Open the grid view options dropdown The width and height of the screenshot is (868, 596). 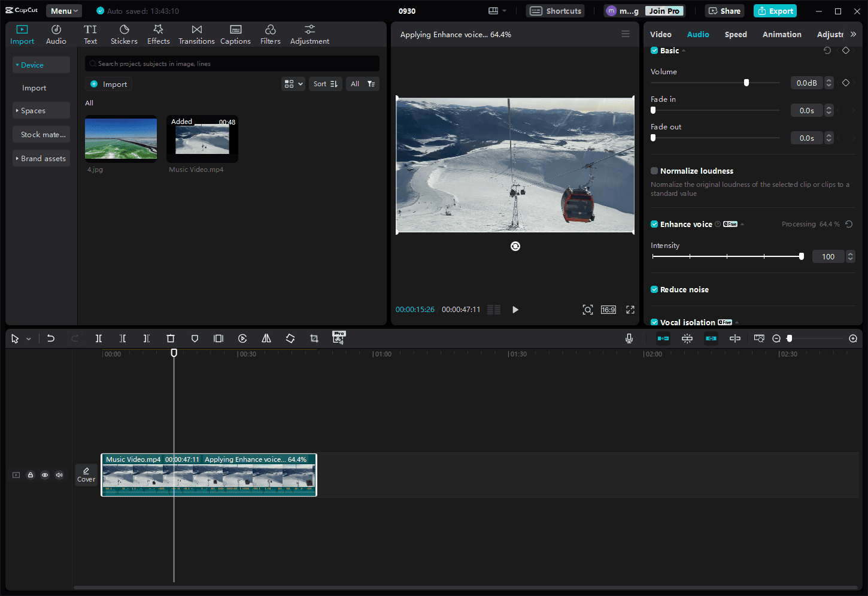click(x=293, y=84)
